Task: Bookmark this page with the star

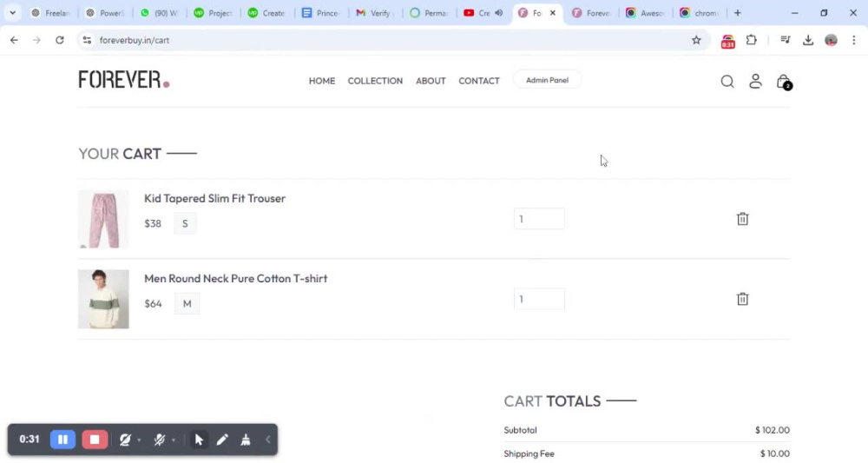Action: [x=696, y=40]
